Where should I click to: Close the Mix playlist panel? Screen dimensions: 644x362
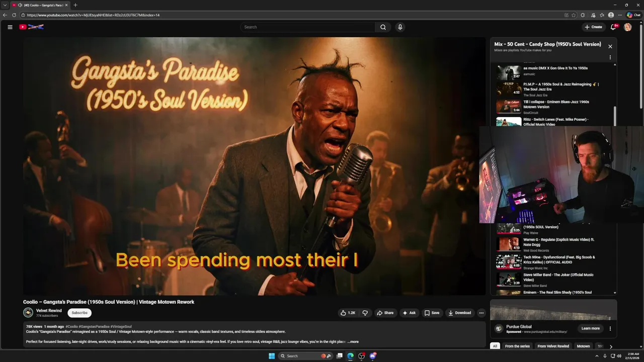[x=610, y=46]
